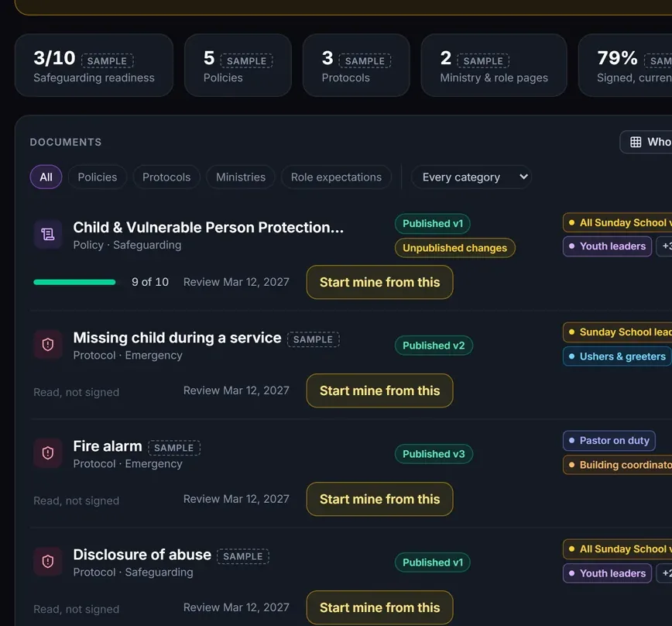Open the Missing child during a service document
672x626 pixels.
point(177,338)
